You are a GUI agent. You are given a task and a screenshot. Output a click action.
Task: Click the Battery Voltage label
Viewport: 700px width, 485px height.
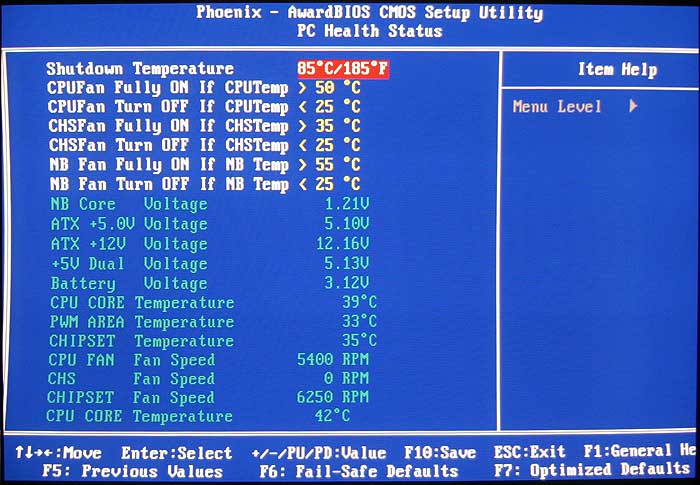click(129, 284)
